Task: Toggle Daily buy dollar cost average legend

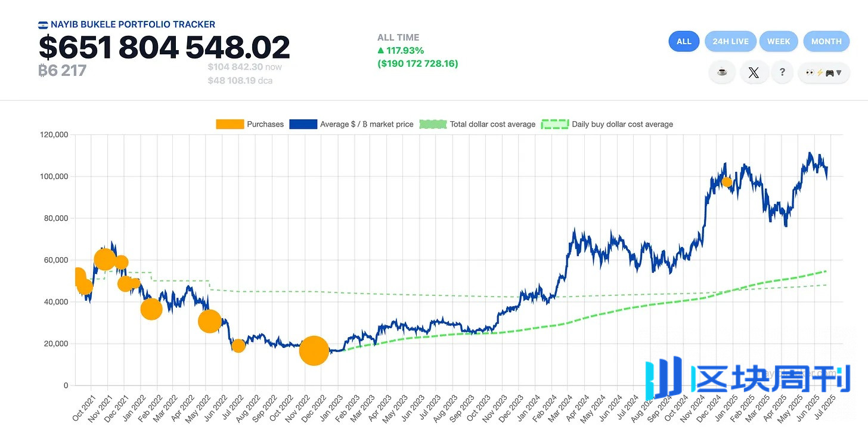Action: [607, 124]
